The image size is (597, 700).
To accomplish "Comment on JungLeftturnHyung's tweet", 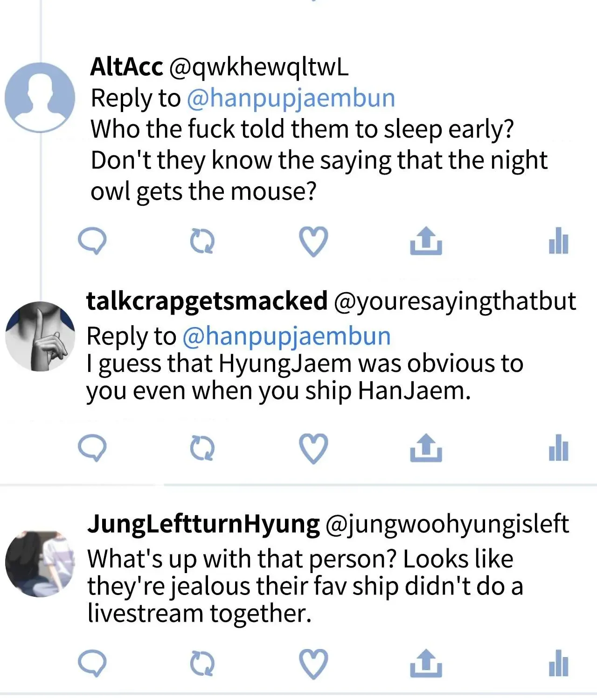I will [92, 663].
